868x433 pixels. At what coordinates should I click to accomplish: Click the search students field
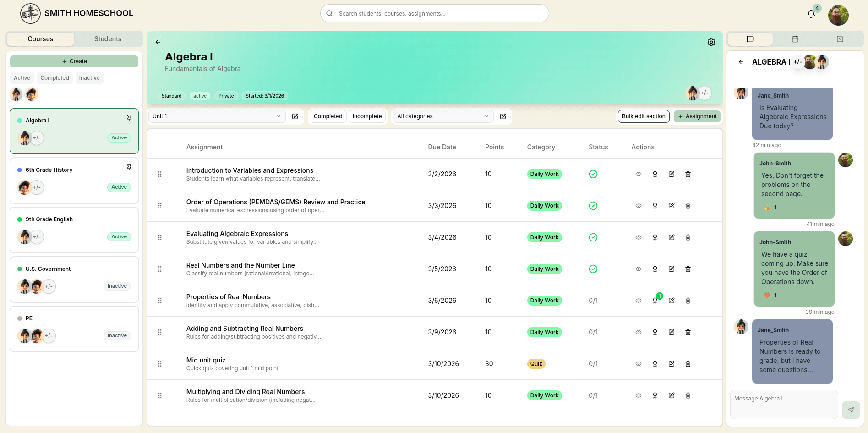click(434, 13)
